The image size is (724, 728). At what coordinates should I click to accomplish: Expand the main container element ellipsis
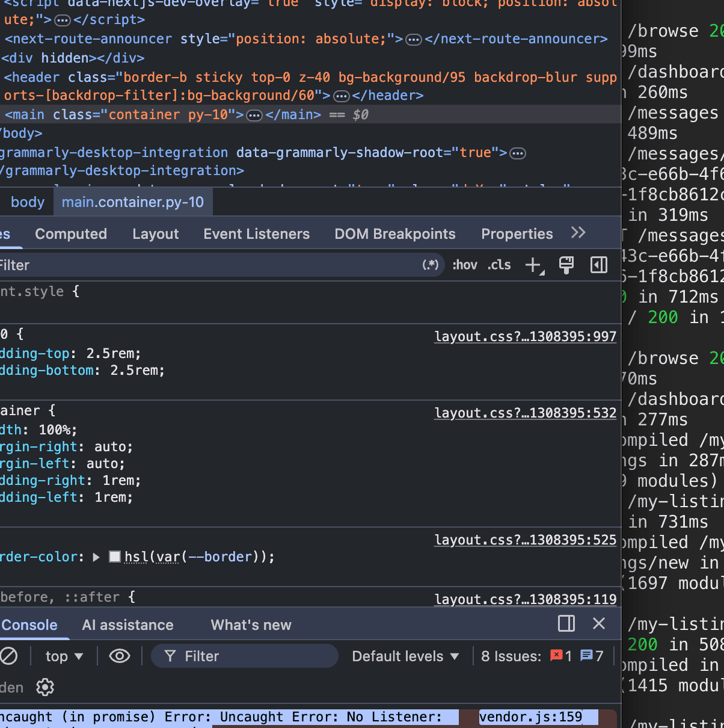tap(255, 116)
